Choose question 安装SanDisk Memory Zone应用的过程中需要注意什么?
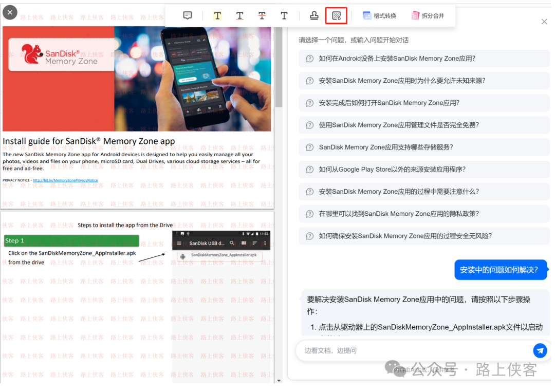The height and width of the screenshot is (392, 555). tap(423, 192)
